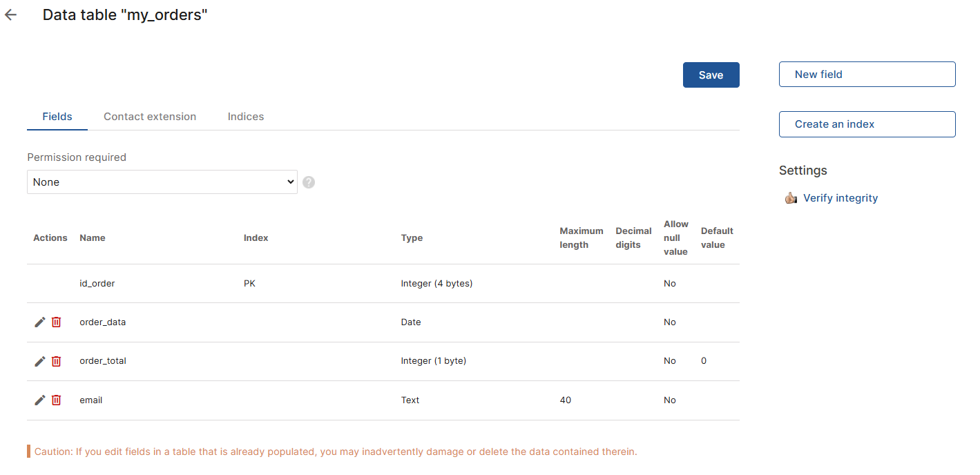Select the Fields tab
980x475 pixels.
click(x=57, y=116)
